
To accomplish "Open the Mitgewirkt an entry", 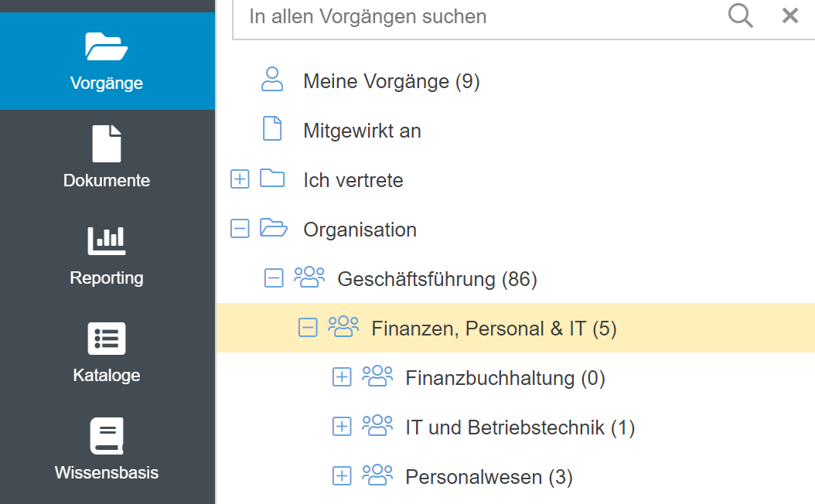I will pos(362,131).
